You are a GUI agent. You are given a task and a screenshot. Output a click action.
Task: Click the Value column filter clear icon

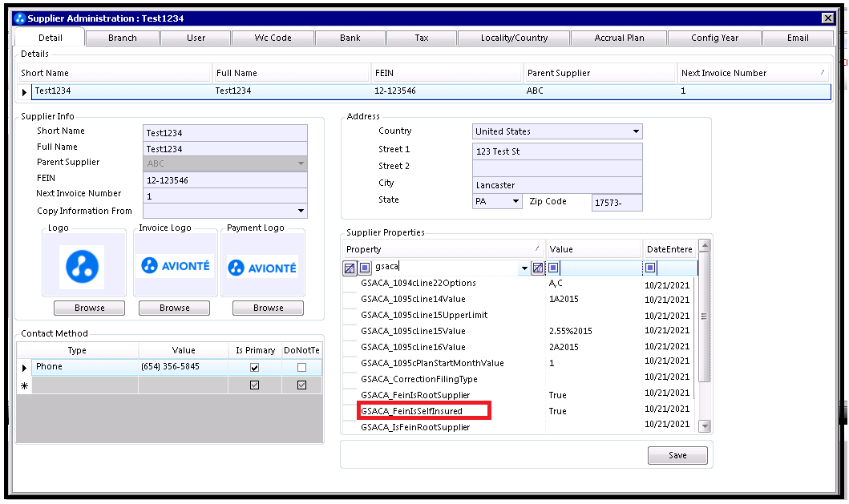pyautogui.click(x=538, y=268)
